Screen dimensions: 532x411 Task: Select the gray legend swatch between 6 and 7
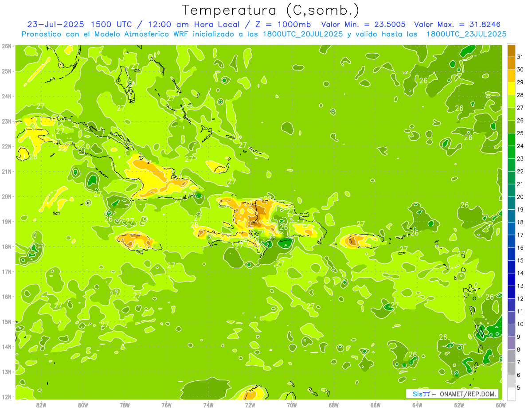click(511, 368)
